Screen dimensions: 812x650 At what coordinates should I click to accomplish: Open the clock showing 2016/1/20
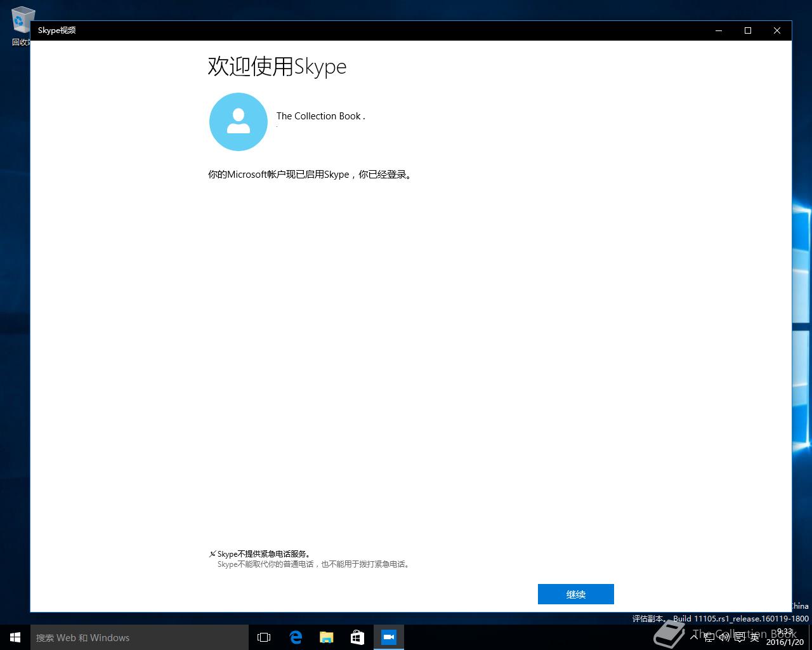click(x=785, y=637)
